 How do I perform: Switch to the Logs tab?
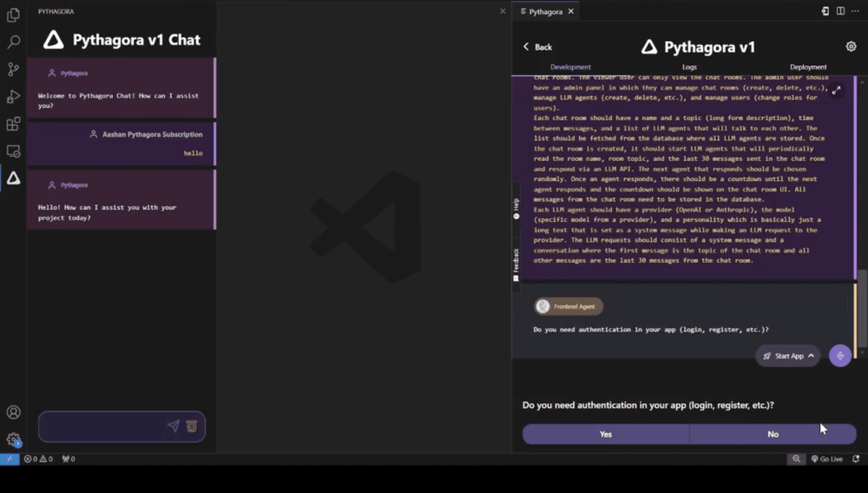(x=689, y=67)
